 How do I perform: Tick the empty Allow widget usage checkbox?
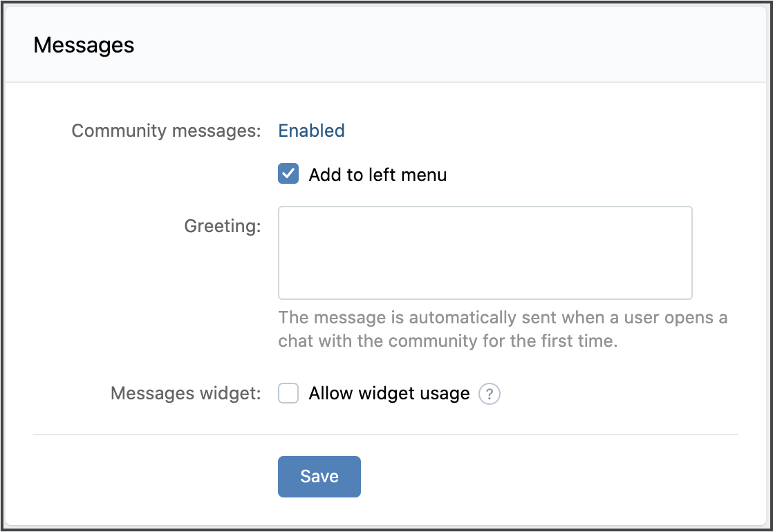coord(288,394)
